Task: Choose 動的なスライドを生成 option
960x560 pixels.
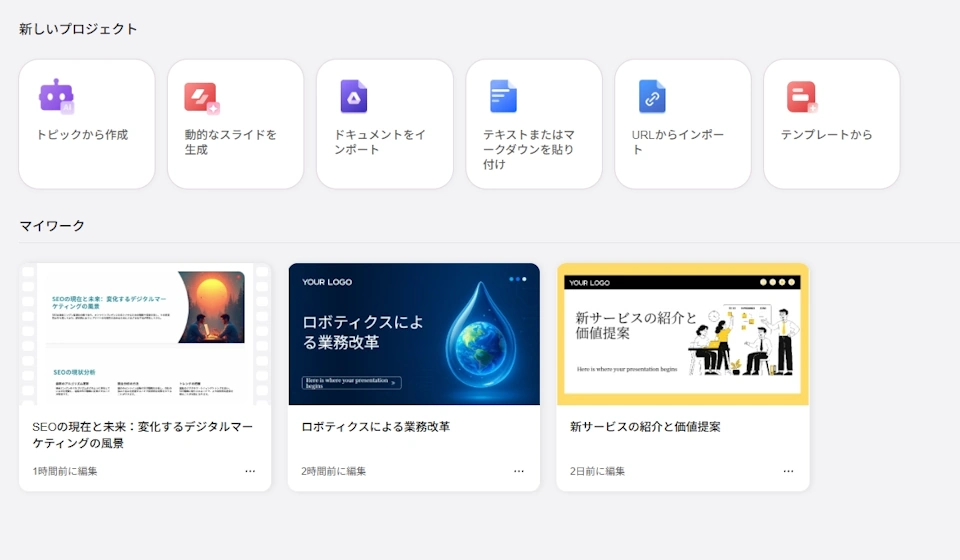Action: (x=231, y=142)
